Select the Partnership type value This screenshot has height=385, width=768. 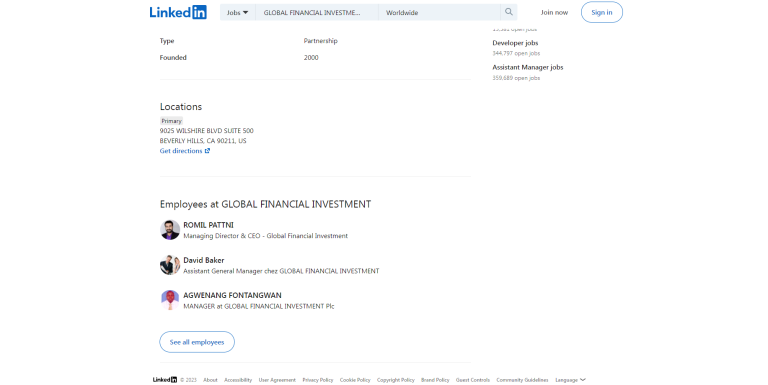[x=320, y=41]
